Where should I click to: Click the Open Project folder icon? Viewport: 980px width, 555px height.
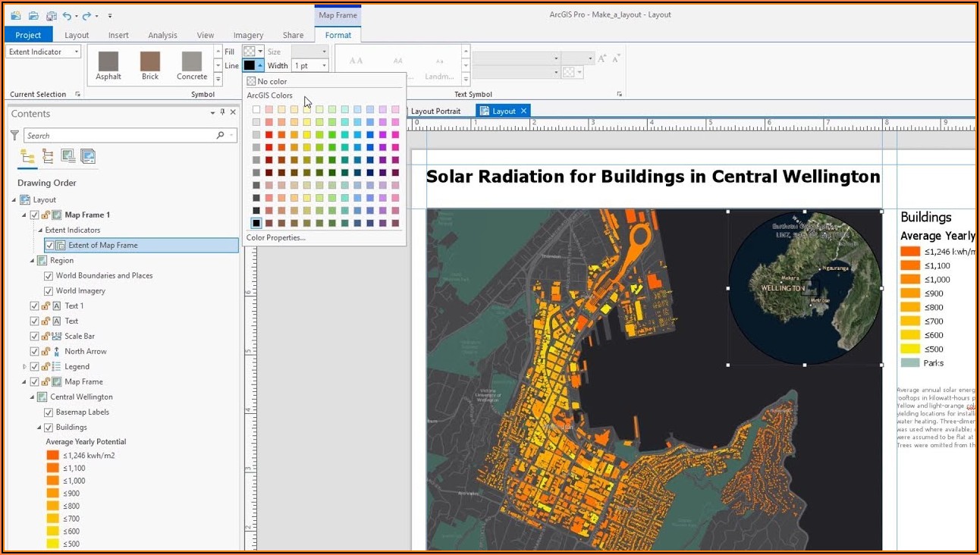click(x=33, y=15)
